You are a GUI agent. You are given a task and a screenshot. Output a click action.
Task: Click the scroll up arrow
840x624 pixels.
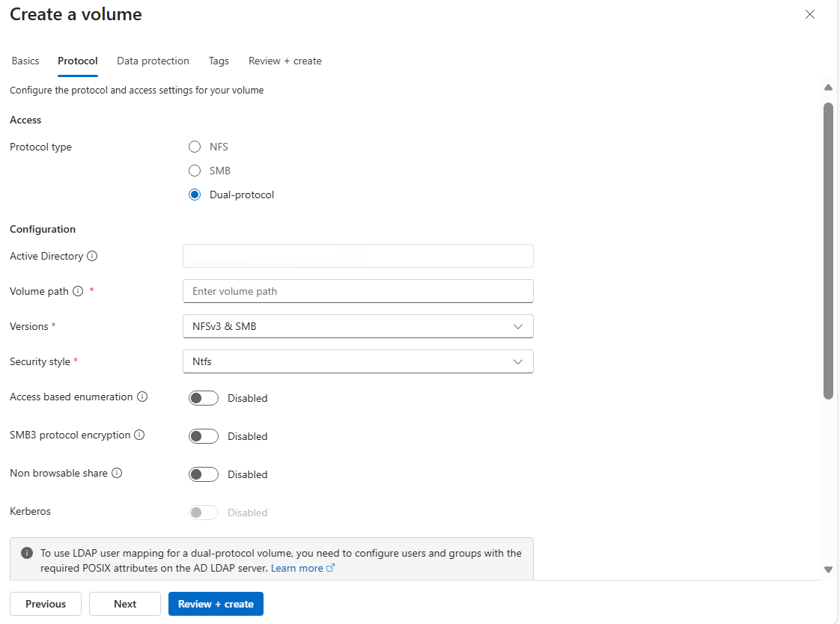(x=828, y=88)
